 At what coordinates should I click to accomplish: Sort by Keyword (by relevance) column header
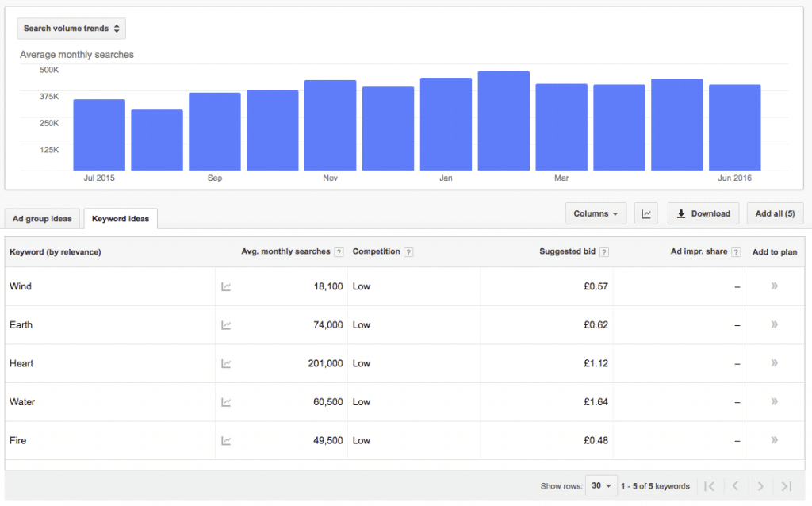(56, 252)
